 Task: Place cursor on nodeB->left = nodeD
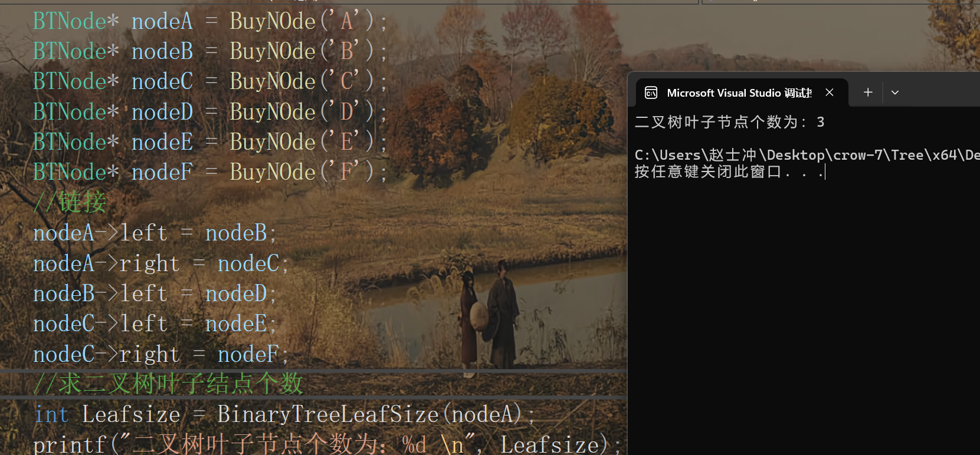click(x=155, y=294)
